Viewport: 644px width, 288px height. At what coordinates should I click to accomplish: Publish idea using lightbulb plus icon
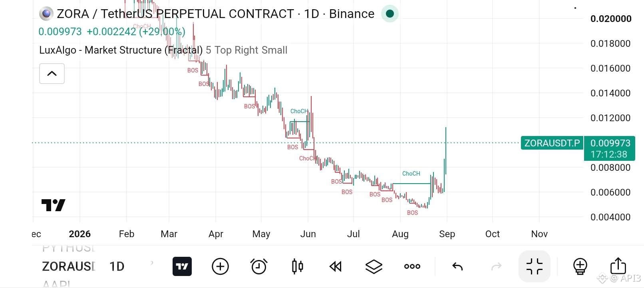coord(580,266)
